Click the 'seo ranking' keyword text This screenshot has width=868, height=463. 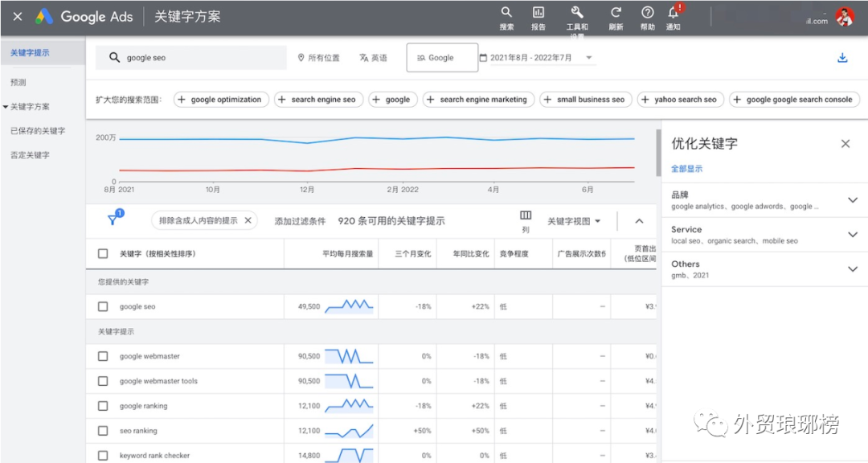tap(138, 431)
